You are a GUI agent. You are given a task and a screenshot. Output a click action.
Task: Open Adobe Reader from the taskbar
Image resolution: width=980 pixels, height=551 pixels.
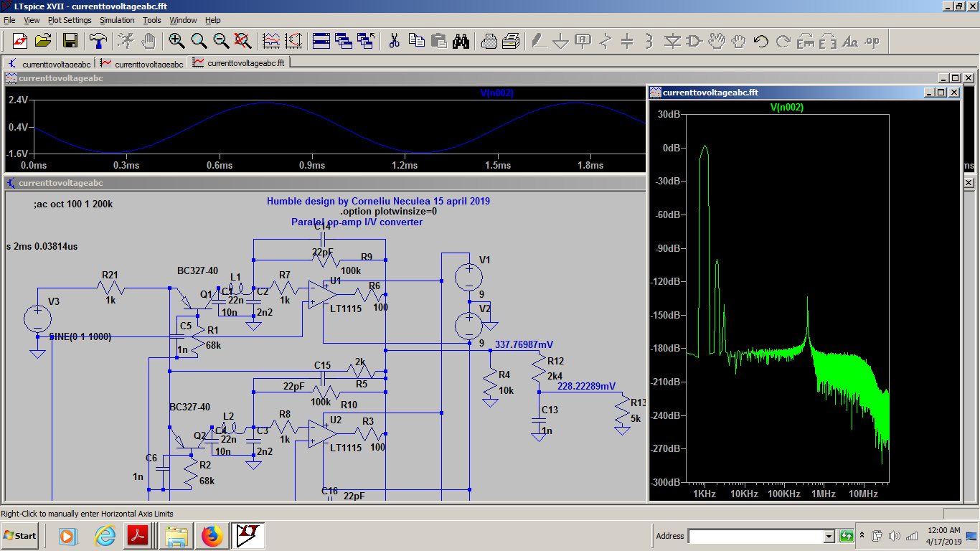coord(137,536)
